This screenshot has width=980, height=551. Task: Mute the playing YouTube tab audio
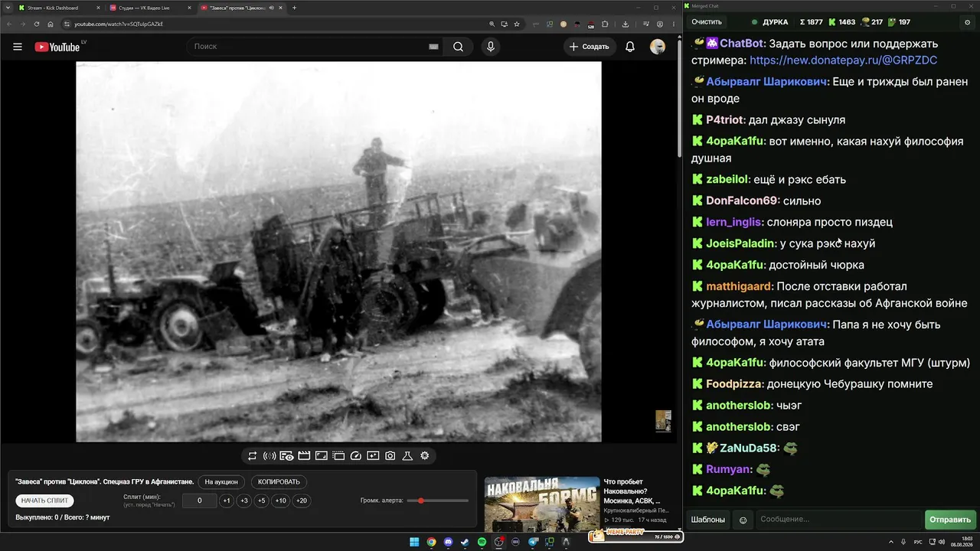pos(272,8)
